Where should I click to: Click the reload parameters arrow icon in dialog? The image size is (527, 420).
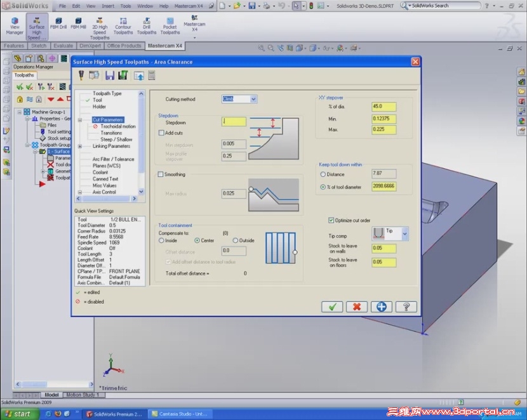point(139,76)
